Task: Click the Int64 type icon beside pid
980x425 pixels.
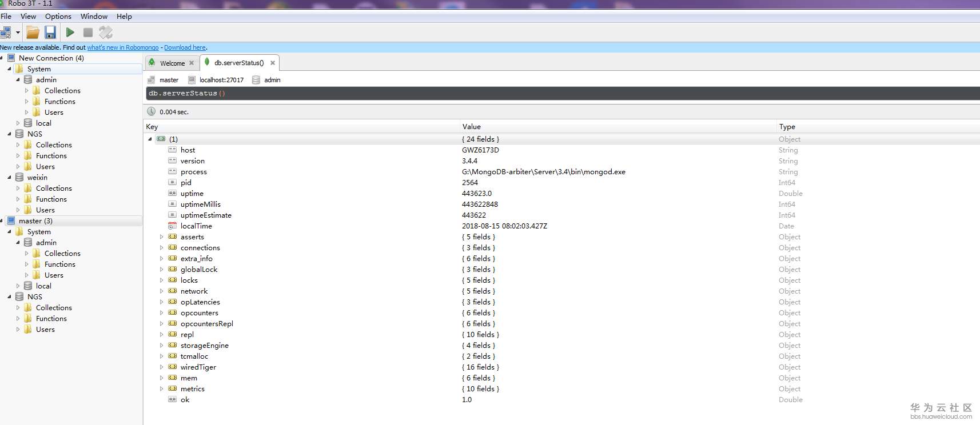Action: [x=172, y=182]
